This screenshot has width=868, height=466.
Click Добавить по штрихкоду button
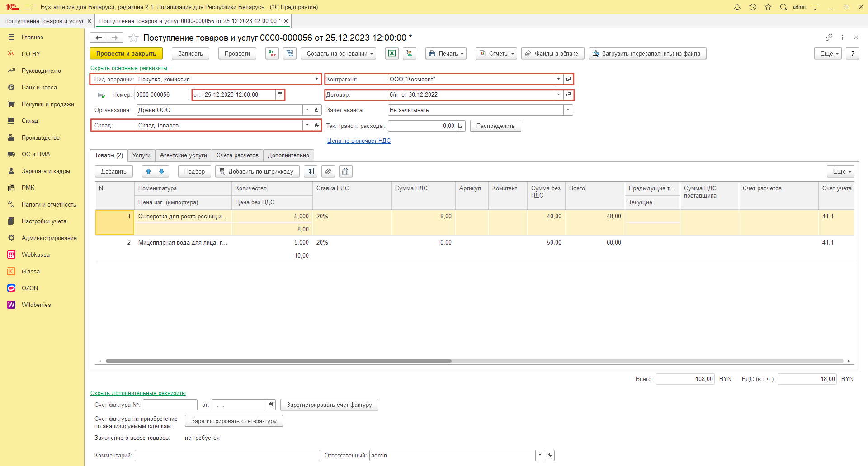[x=257, y=171]
